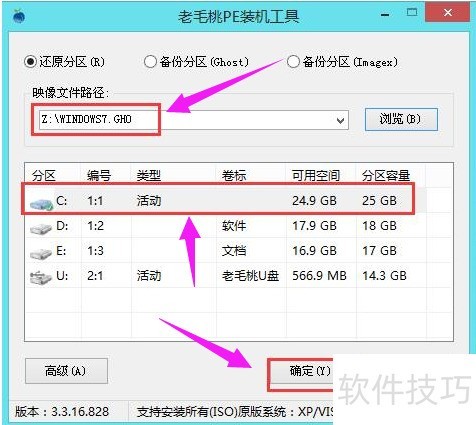The width and height of the screenshot is (476, 425).
Task: Click the D: drive icon
Action: [41, 228]
